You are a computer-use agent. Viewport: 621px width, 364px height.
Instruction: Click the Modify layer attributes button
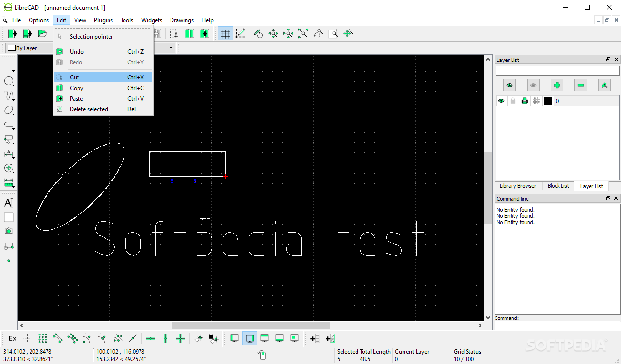[605, 85]
